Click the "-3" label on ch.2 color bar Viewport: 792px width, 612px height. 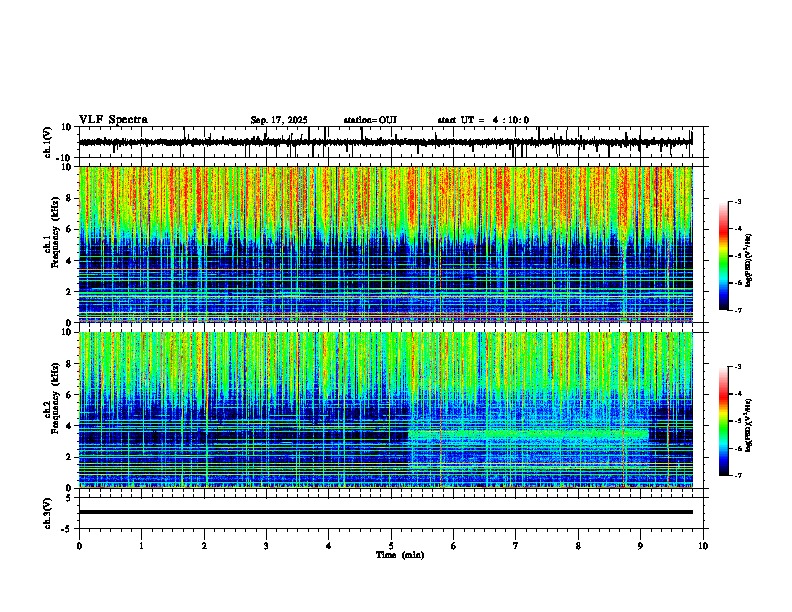click(738, 367)
